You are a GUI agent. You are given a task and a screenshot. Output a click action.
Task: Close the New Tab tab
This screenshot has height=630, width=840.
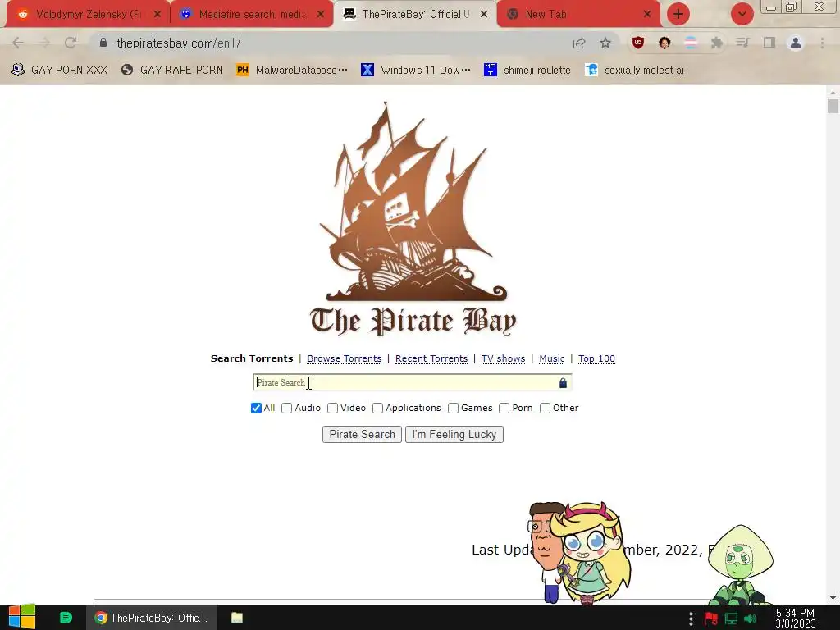point(647,15)
